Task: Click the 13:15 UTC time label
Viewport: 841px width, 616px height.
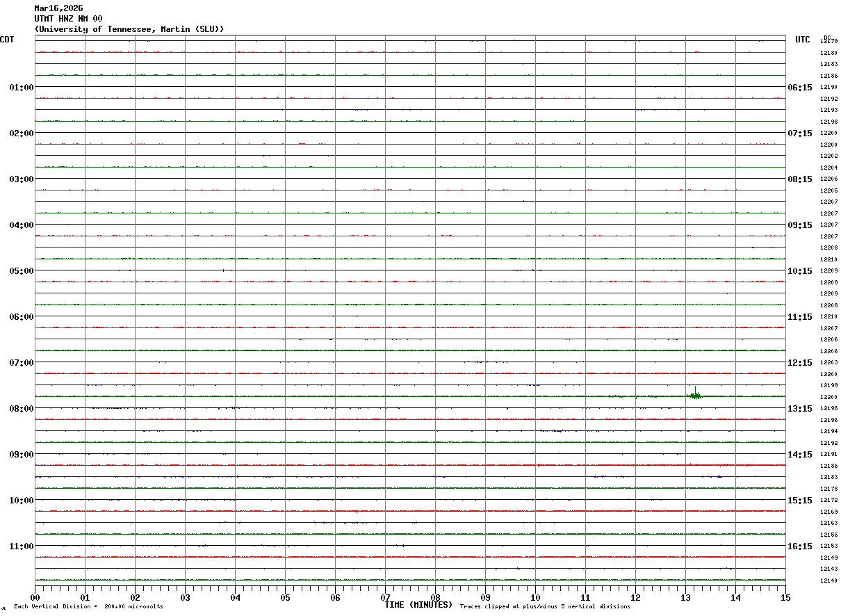Action: [799, 408]
